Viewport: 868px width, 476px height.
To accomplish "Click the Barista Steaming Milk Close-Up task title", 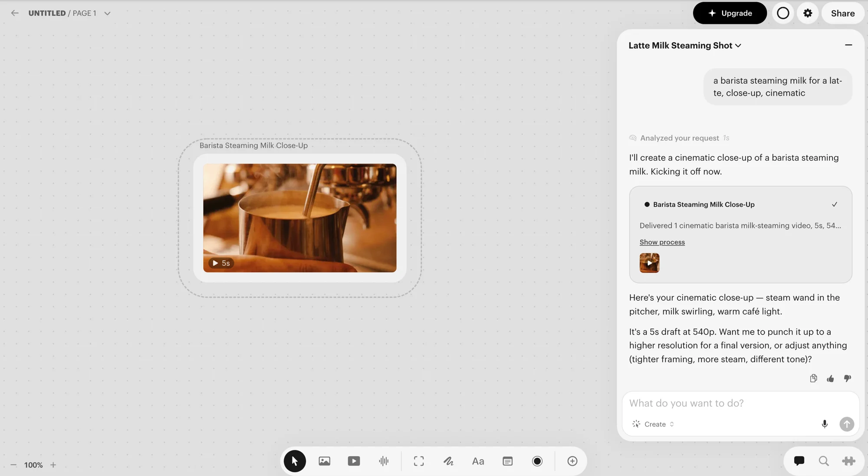I will 704,204.
